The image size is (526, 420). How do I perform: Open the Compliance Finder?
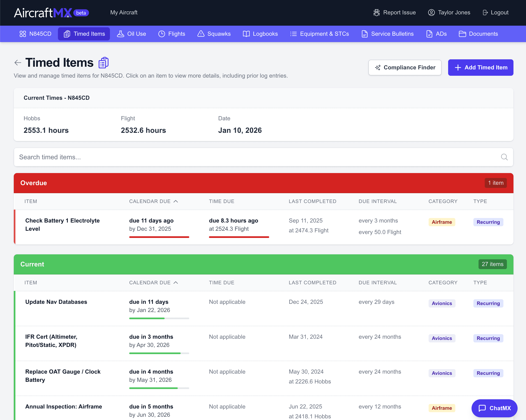click(405, 68)
